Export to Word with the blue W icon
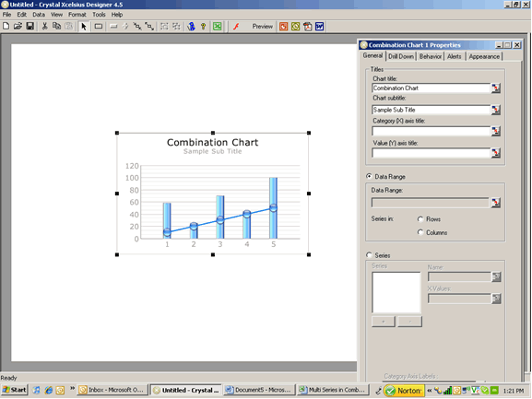 pyautogui.click(x=320, y=26)
